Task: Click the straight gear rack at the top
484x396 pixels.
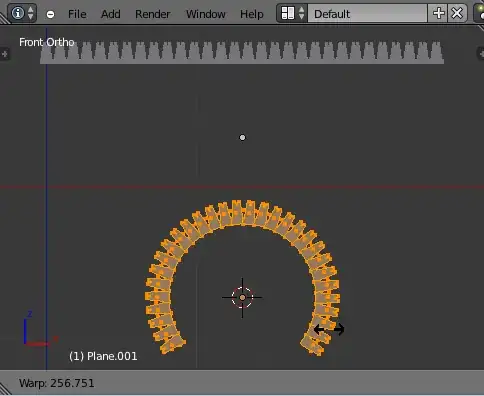Action: point(242,52)
